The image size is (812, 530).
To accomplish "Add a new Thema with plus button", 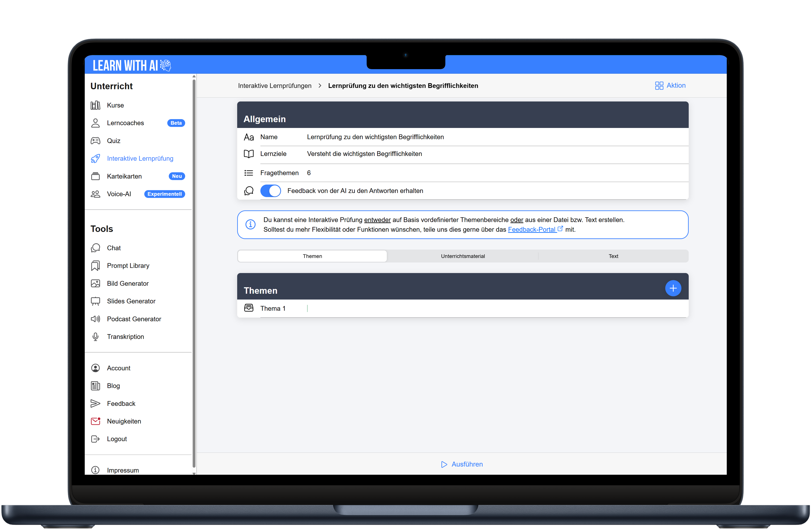I will pos(673,288).
